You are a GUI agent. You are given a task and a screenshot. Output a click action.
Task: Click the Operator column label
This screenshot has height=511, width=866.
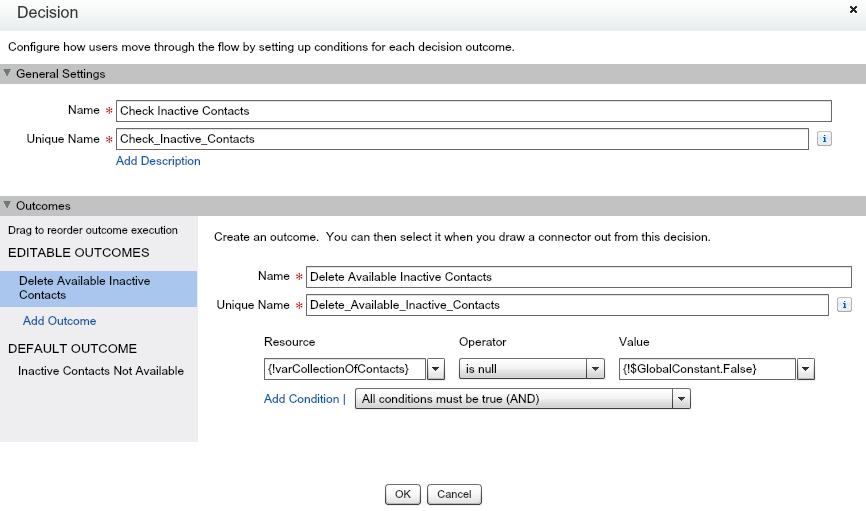482,342
